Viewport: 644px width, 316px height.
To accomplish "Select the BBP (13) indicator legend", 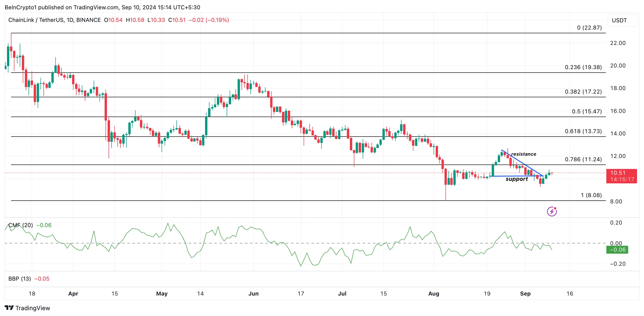I will click(x=20, y=279).
